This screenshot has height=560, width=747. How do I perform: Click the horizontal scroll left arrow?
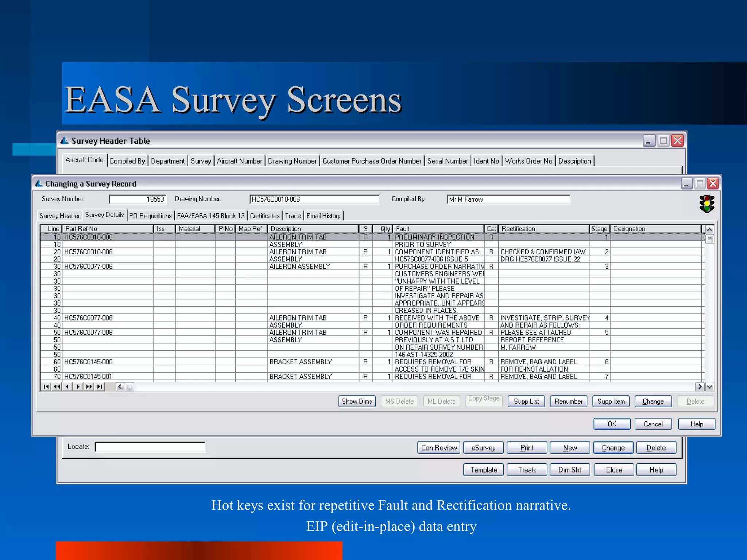tap(120, 386)
